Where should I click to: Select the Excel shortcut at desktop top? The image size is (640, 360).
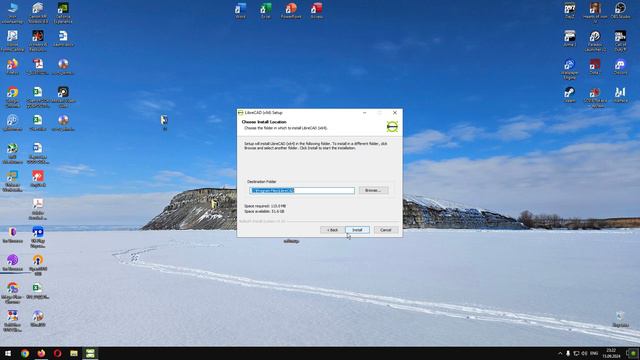coord(266,11)
